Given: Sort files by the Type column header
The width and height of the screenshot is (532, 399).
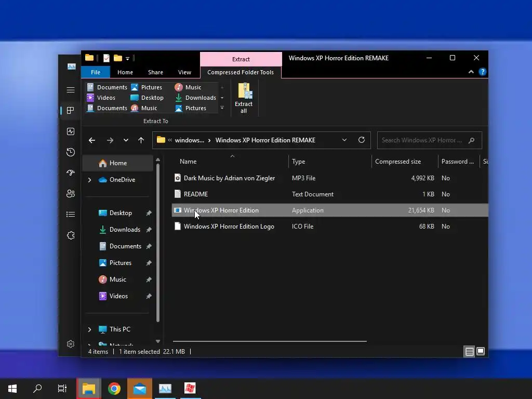Looking at the screenshot, I should pos(330,162).
